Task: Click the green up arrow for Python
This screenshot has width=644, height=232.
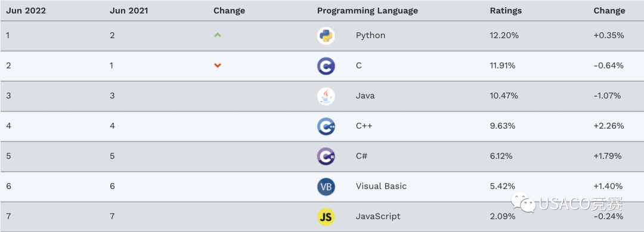Action: pos(218,35)
